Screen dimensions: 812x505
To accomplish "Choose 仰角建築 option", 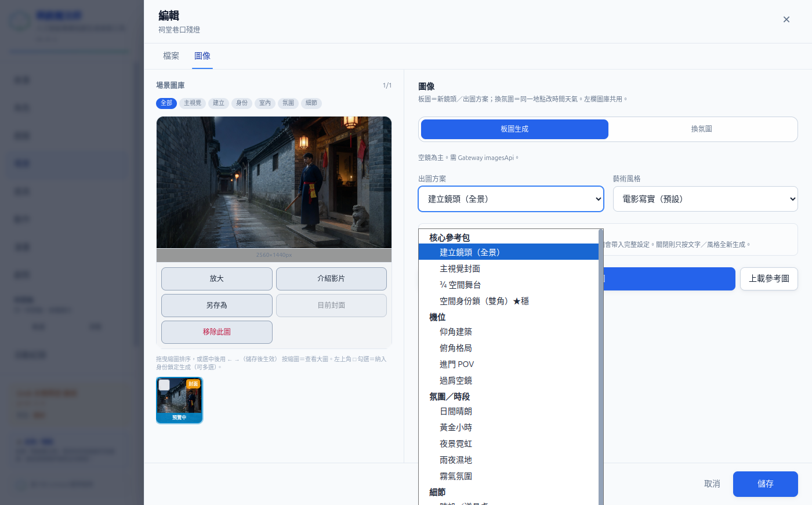I will point(509,332).
